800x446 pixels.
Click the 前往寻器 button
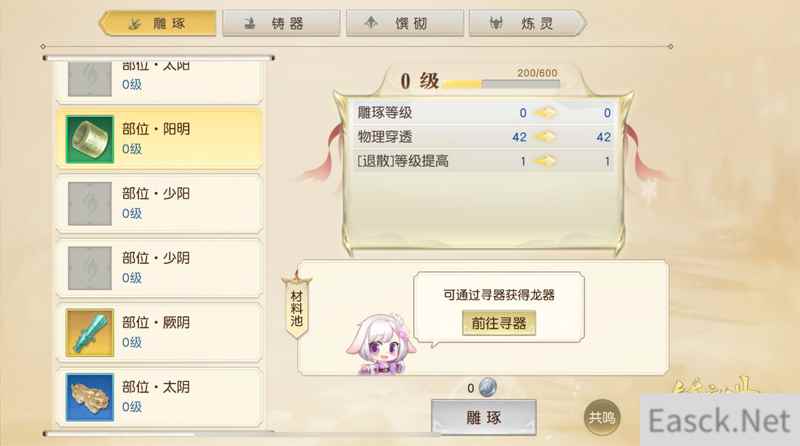[x=498, y=323]
